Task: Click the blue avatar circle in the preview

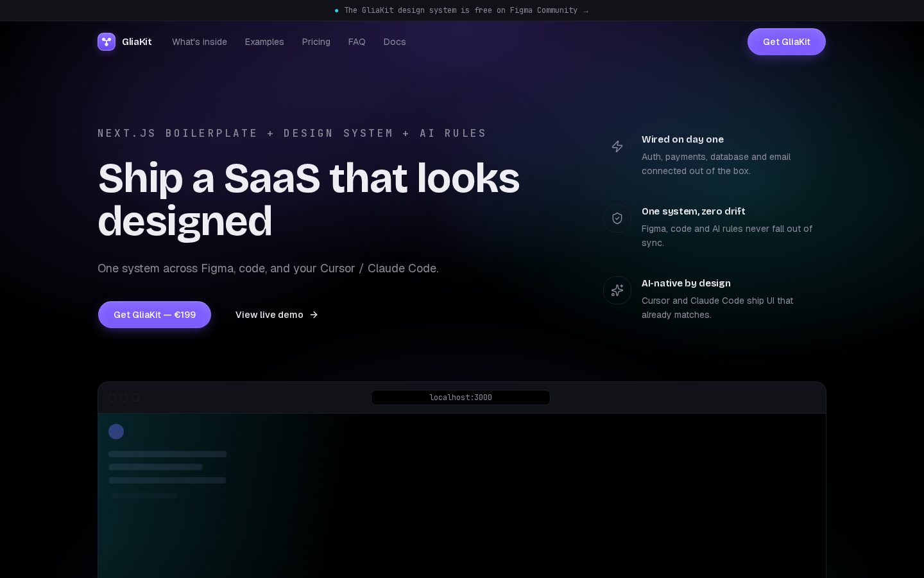Action: [116, 432]
